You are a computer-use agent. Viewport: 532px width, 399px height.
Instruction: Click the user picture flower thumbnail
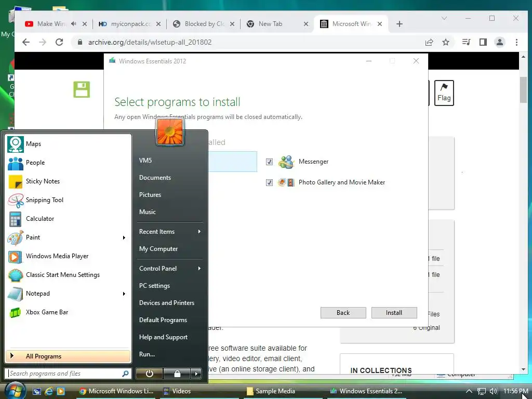point(170,132)
